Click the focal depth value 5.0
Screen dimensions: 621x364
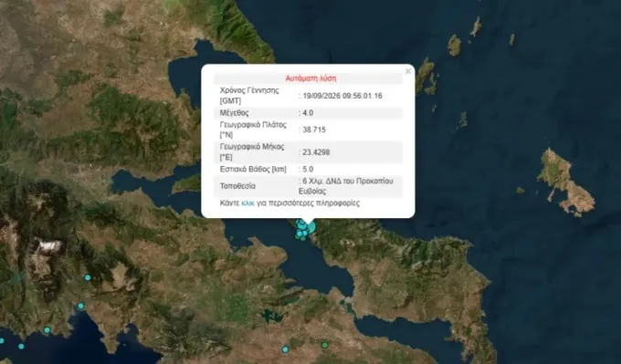tap(308, 170)
